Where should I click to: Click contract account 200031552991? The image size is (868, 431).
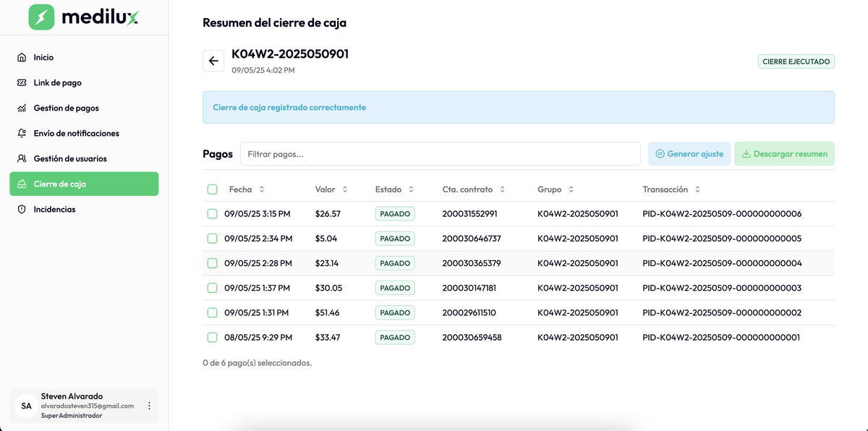(470, 214)
